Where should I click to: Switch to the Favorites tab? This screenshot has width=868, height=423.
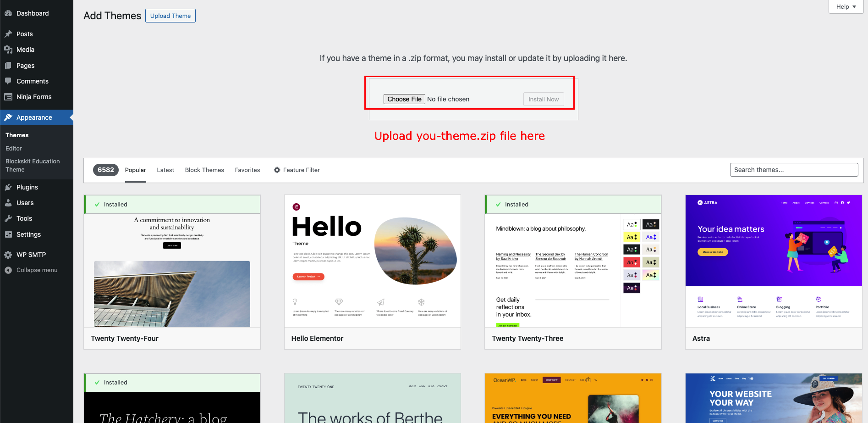pos(247,170)
